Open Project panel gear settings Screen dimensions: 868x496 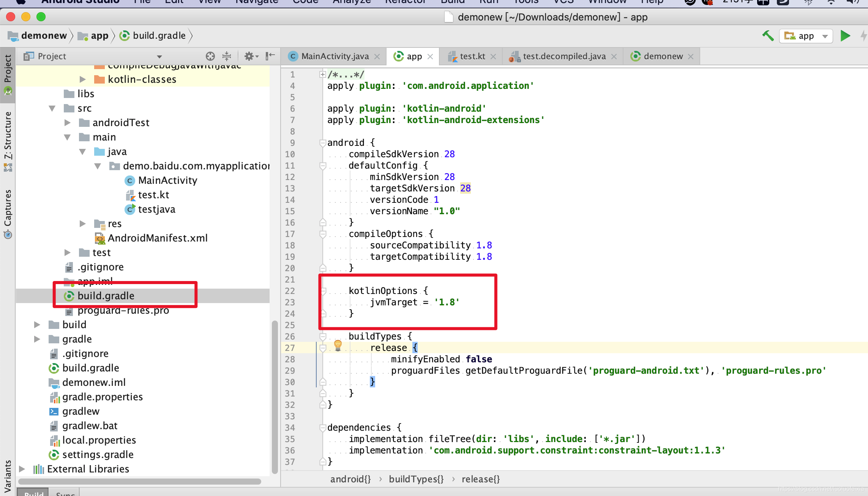point(251,56)
